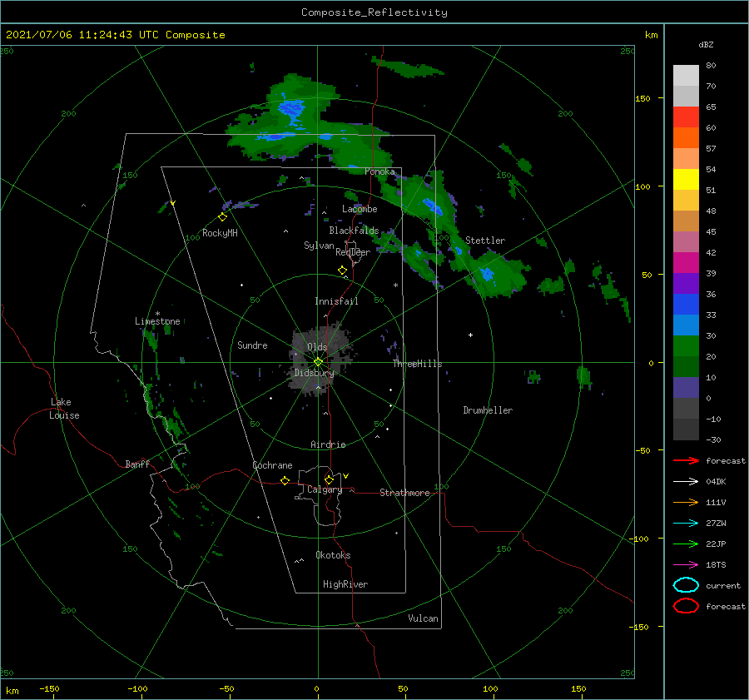The width and height of the screenshot is (749, 700).
Task: Select the light gray 80-70 dBZ swatch
Action: pos(686,76)
